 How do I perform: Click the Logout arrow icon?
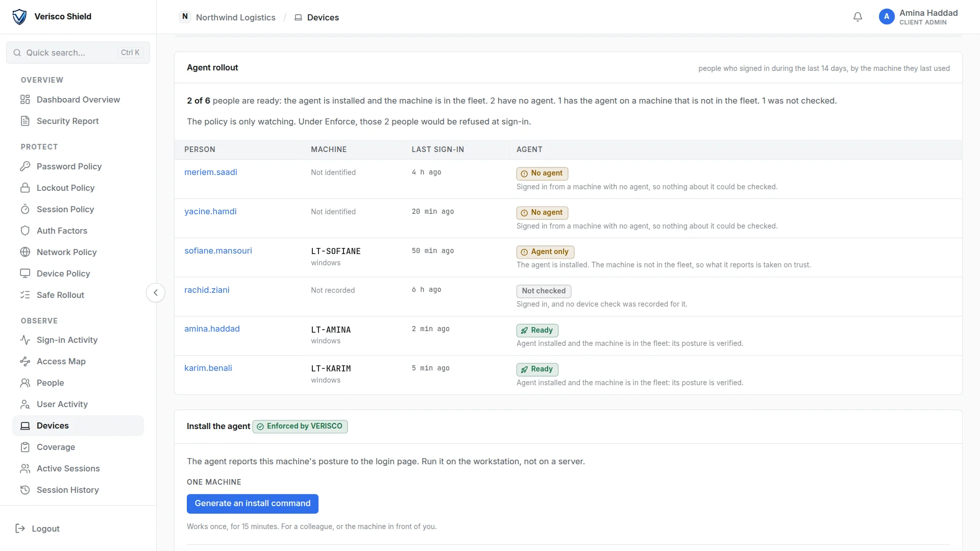(x=20, y=529)
